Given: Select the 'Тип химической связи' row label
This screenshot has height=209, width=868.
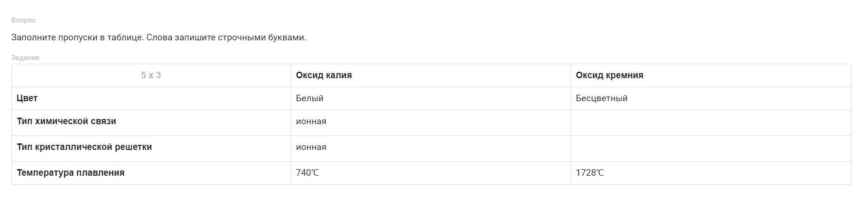Looking at the screenshot, I should click(x=66, y=121).
